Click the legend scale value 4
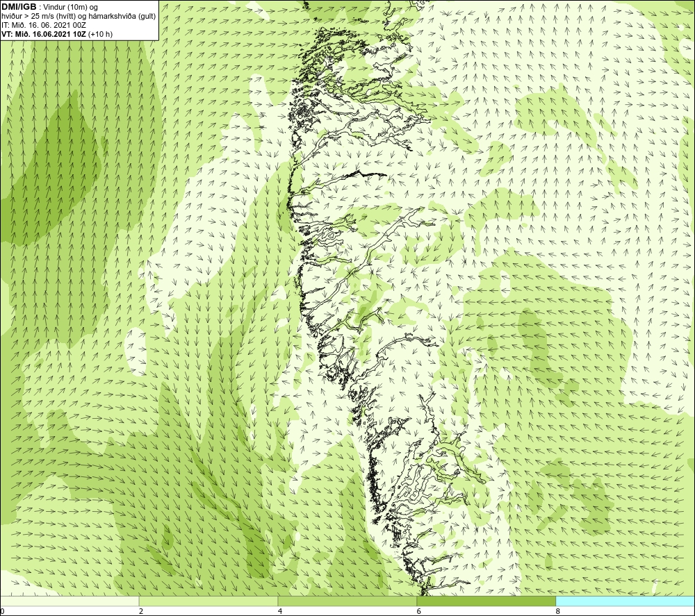The image size is (695, 616). coord(280,612)
